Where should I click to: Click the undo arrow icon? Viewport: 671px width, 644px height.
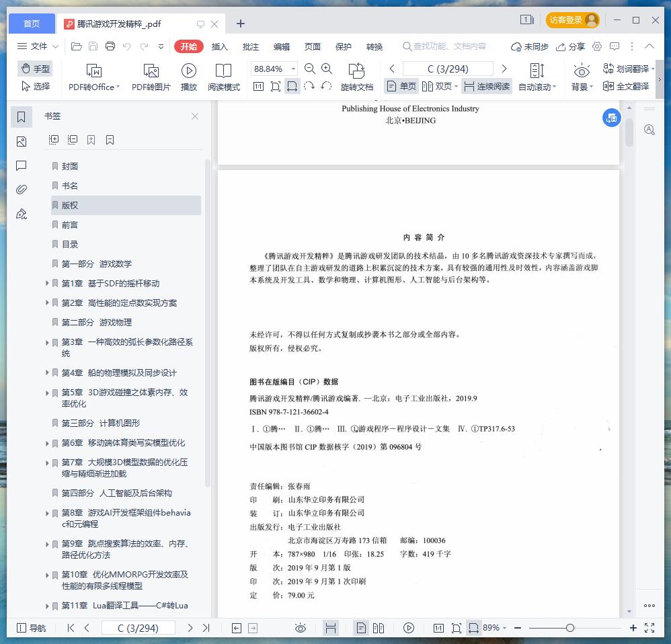coord(126,46)
